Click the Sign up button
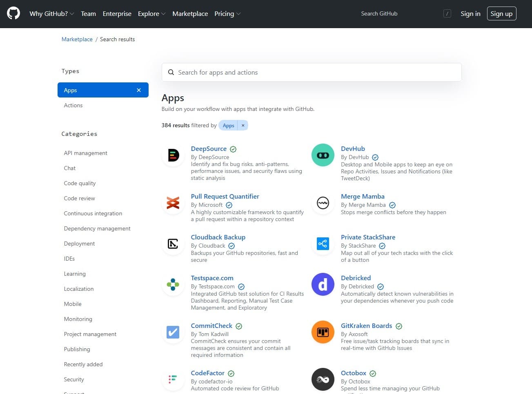Screen dimensions: 532x394 tap(501, 13)
